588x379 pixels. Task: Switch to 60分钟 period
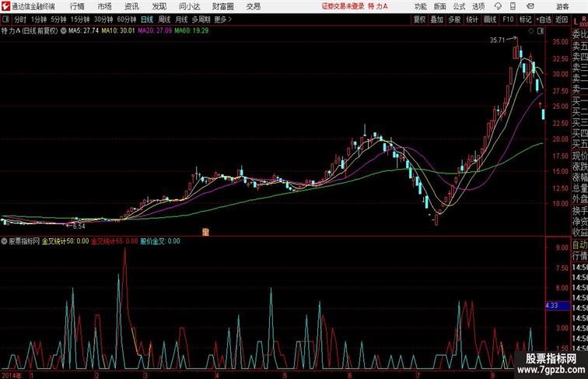126,19
